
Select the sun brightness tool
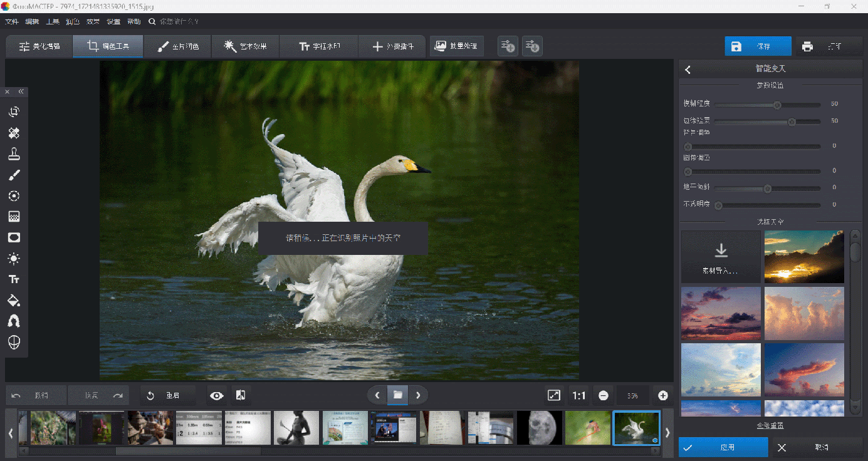[14, 258]
